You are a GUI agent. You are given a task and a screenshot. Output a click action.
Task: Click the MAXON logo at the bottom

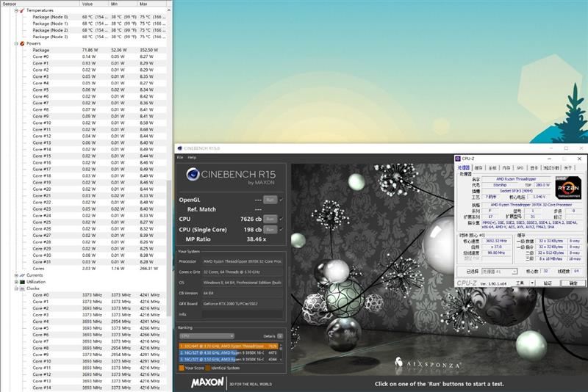click(207, 382)
